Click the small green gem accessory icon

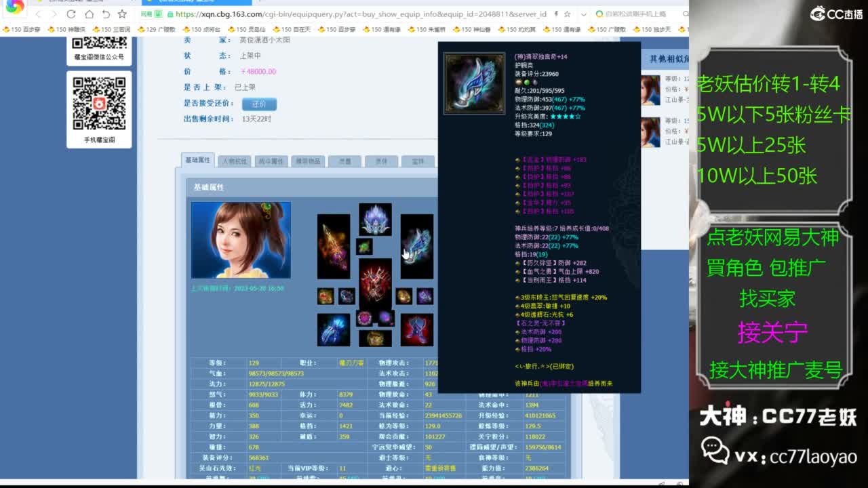click(x=364, y=246)
